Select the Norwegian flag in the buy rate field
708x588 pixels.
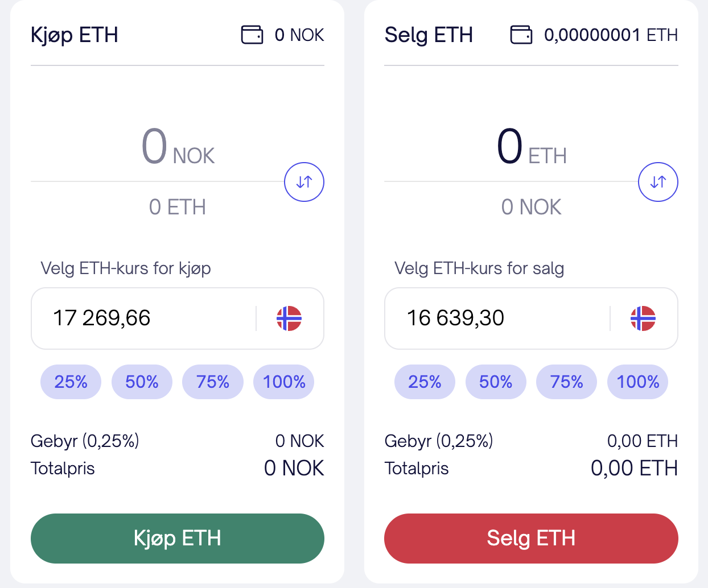point(290,318)
